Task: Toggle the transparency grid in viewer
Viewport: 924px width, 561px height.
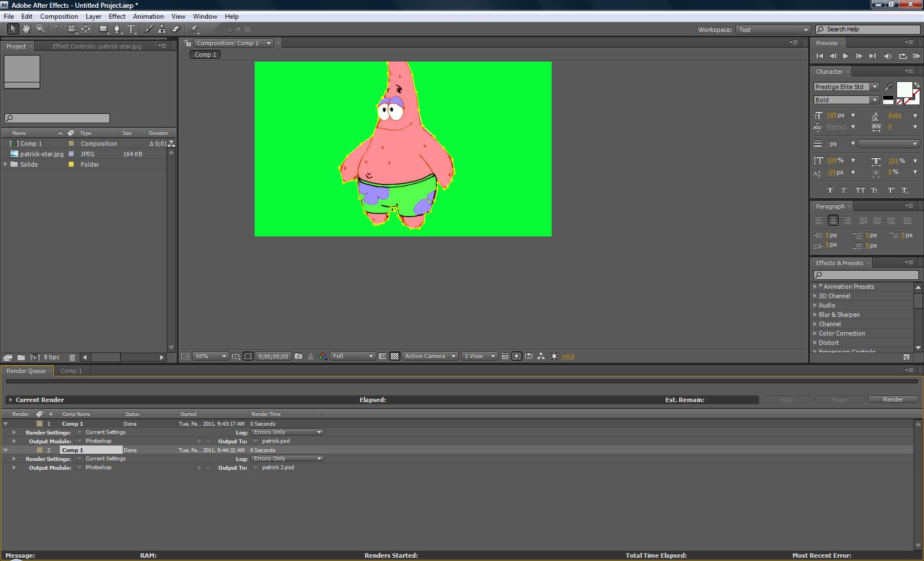Action: coord(394,356)
